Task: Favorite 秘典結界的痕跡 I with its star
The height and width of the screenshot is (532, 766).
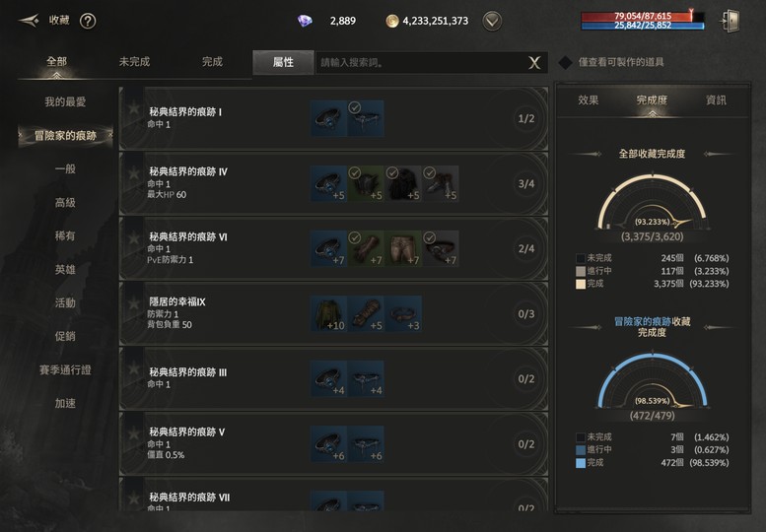Action: [133, 106]
